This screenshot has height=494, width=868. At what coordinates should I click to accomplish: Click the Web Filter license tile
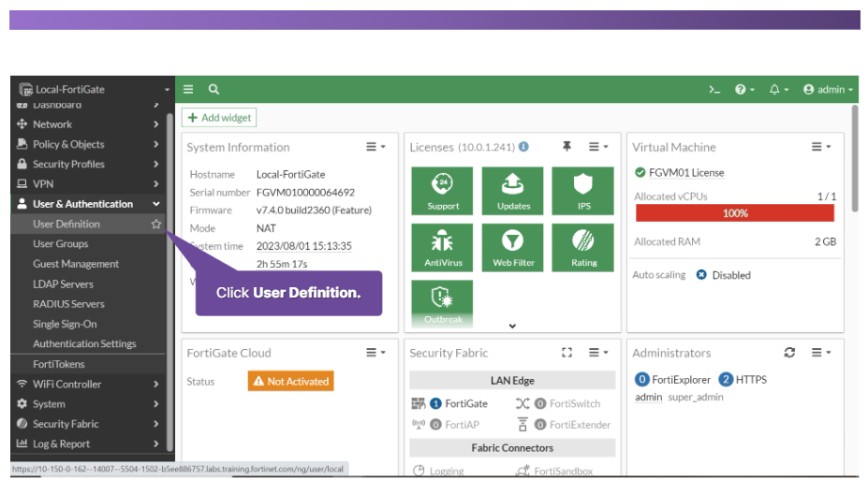(x=513, y=247)
